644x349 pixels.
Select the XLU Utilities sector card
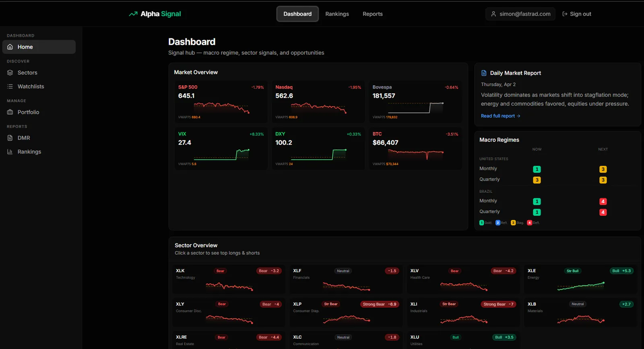463,340
